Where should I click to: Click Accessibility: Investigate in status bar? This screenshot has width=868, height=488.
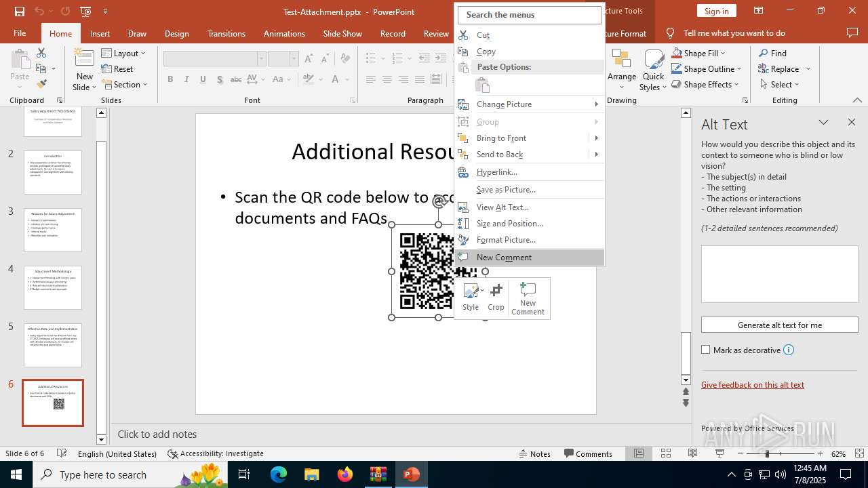pos(216,453)
